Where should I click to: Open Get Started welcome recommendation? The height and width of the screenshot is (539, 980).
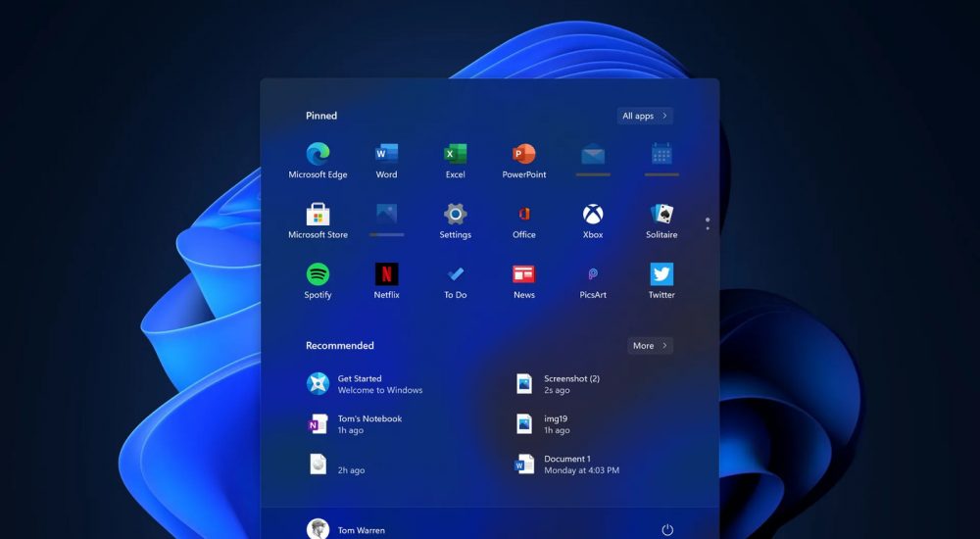pos(365,384)
